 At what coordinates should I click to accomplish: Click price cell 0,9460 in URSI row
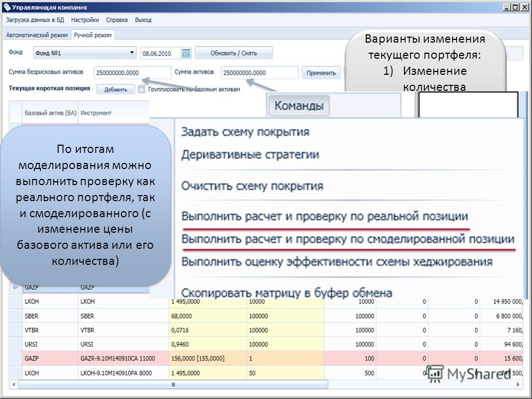tap(208, 344)
